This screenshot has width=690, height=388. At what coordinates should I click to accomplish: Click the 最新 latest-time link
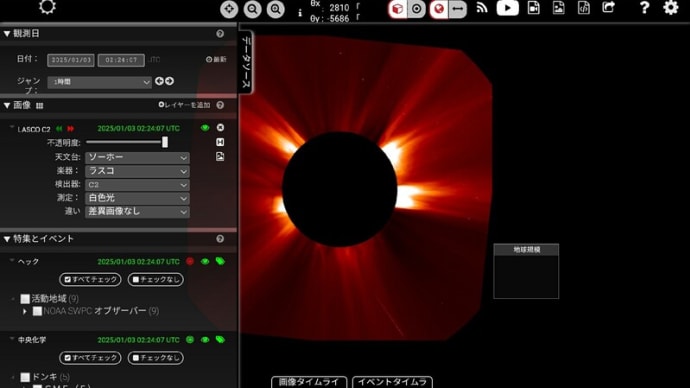pyautogui.click(x=216, y=59)
